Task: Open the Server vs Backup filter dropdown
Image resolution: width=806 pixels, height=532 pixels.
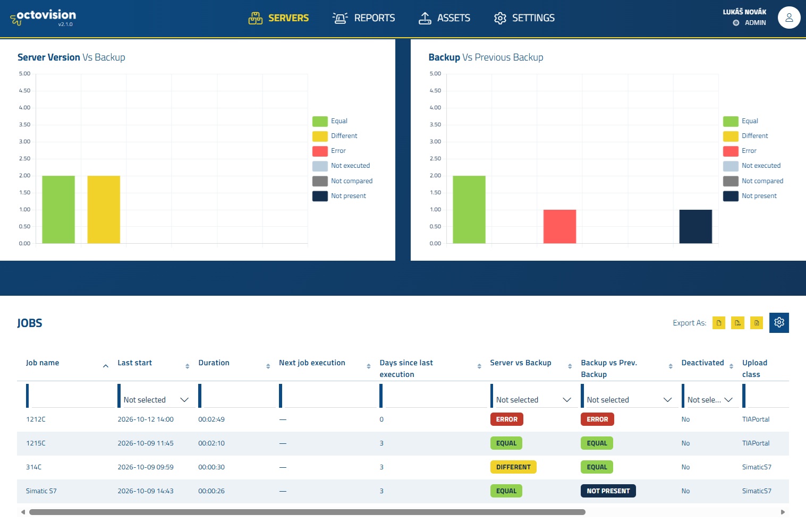Action: pos(533,400)
